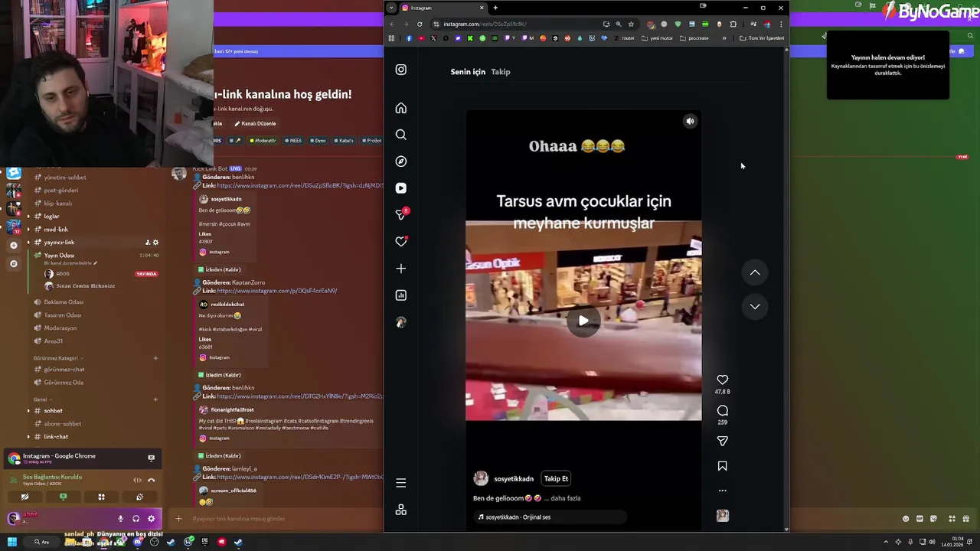Open Discord Kanalı Düzenle button
Screen dimensions: 980x551
pyautogui.click(x=255, y=123)
